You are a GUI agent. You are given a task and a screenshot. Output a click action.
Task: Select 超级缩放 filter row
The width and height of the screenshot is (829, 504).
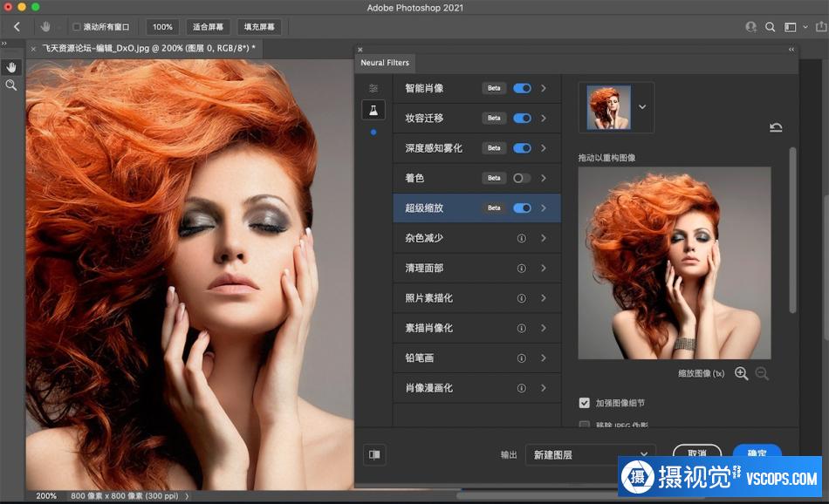pyautogui.click(x=476, y=208)
